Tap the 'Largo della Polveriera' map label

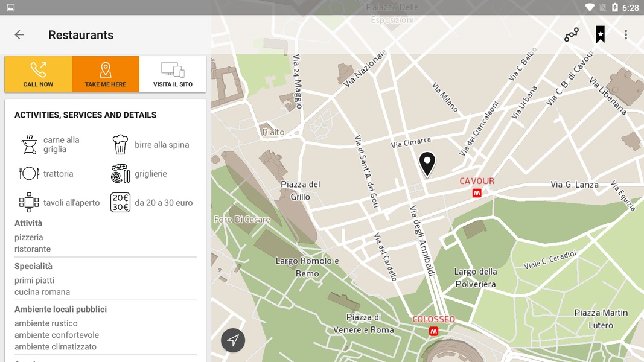click(x=476, y=278)
